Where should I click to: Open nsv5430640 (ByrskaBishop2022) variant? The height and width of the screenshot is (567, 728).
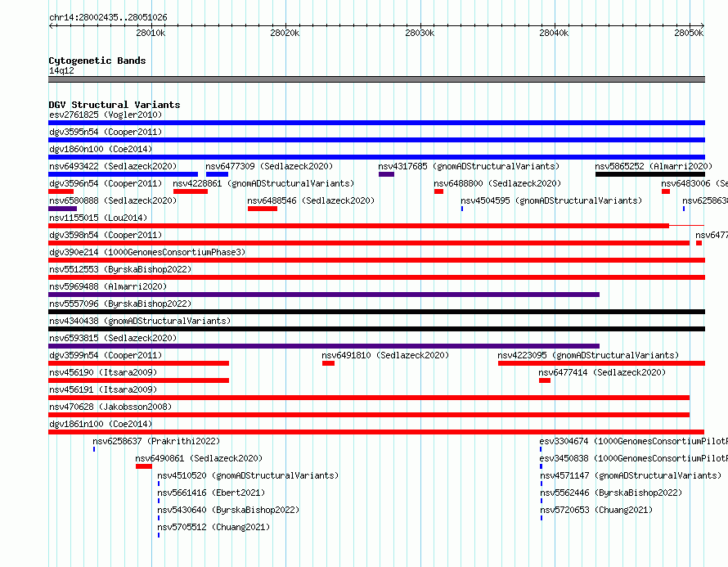pyautogui.click(x=228, y=510)
